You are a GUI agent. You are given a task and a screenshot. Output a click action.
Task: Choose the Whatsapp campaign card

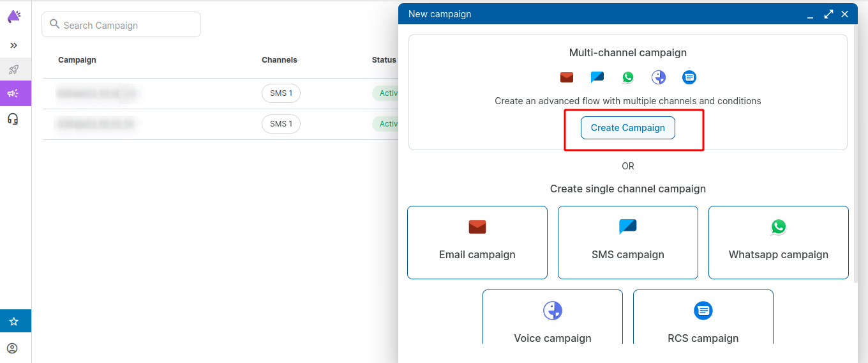(778, 242)
